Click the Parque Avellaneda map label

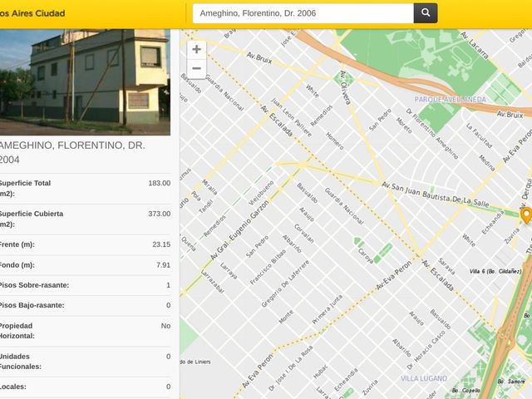451,100
